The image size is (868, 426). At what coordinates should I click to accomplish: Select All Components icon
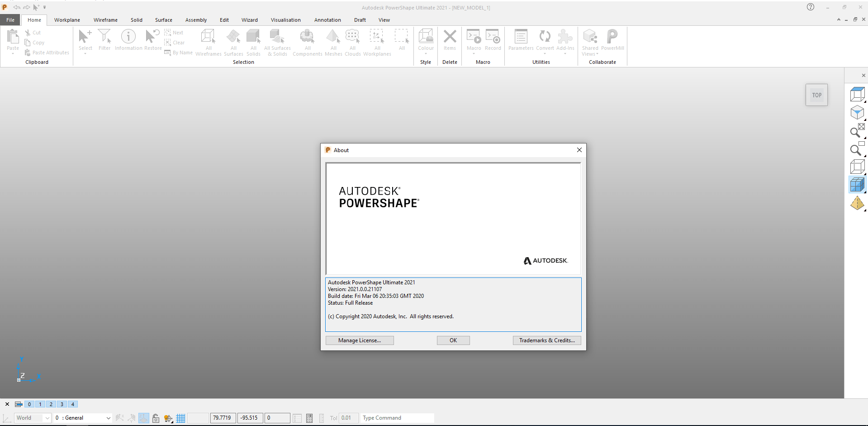coord(308,36)
